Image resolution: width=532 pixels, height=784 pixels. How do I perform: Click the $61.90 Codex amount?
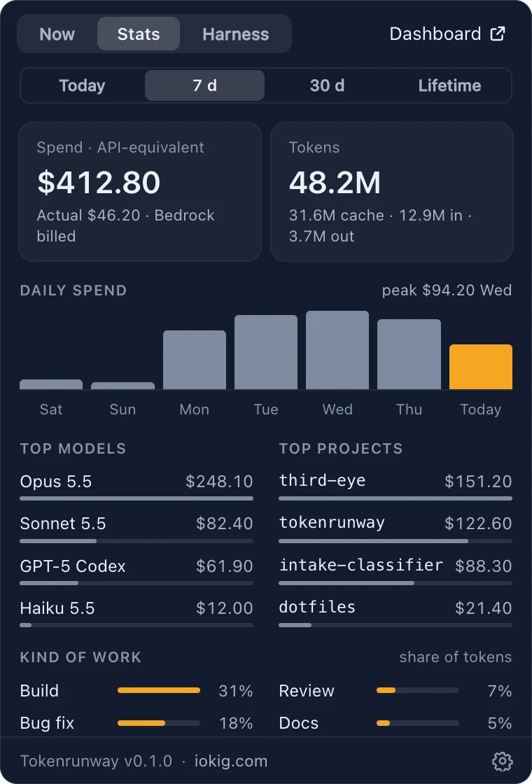click(x=225, y=566)
